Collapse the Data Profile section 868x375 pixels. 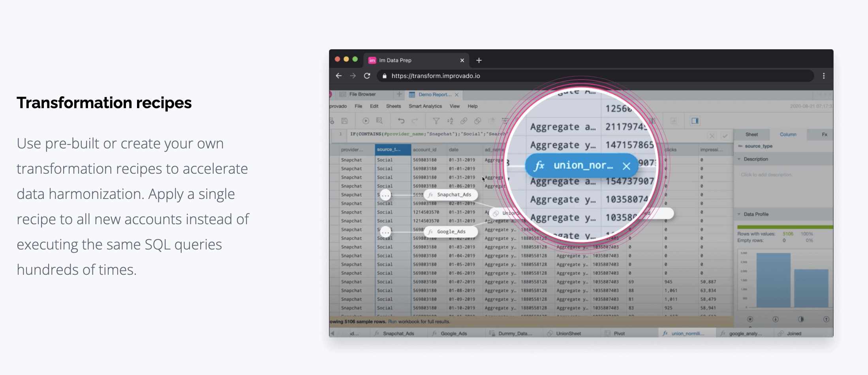[x=739, y=214]
